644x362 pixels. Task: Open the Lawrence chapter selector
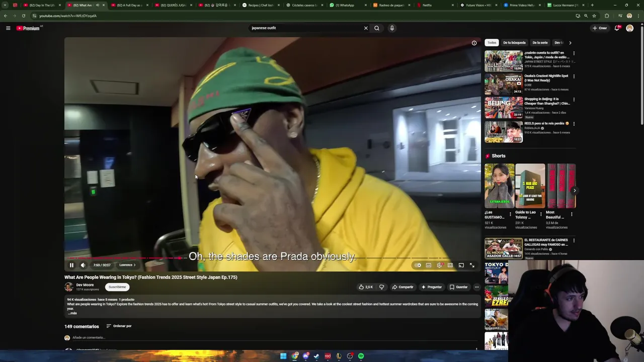point(127,265)
